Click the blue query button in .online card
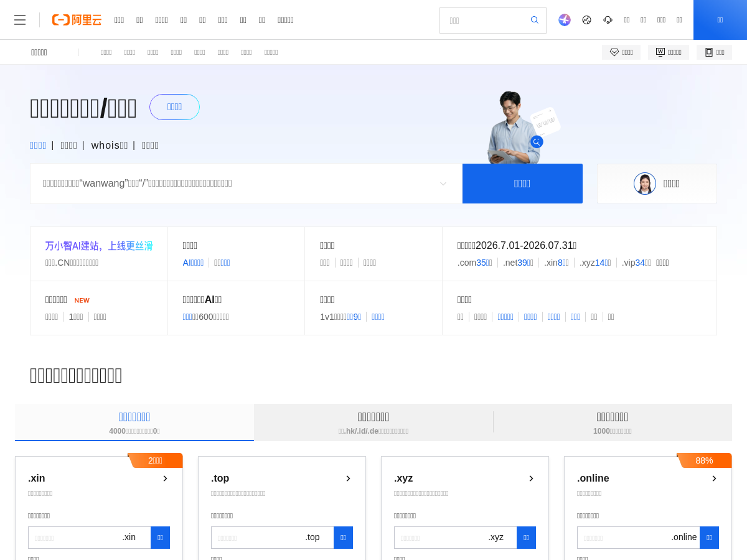The image size is (747, 560). [709, 538]
